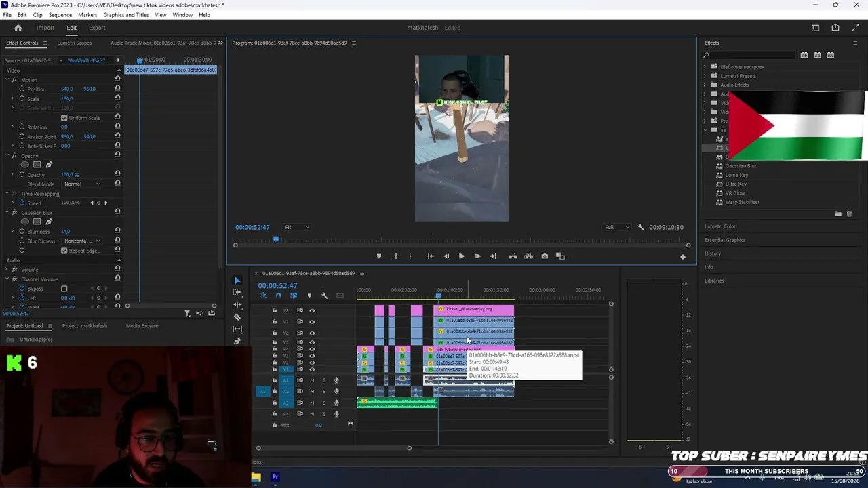Switch to the Import workspace tab

click(45, 28)
